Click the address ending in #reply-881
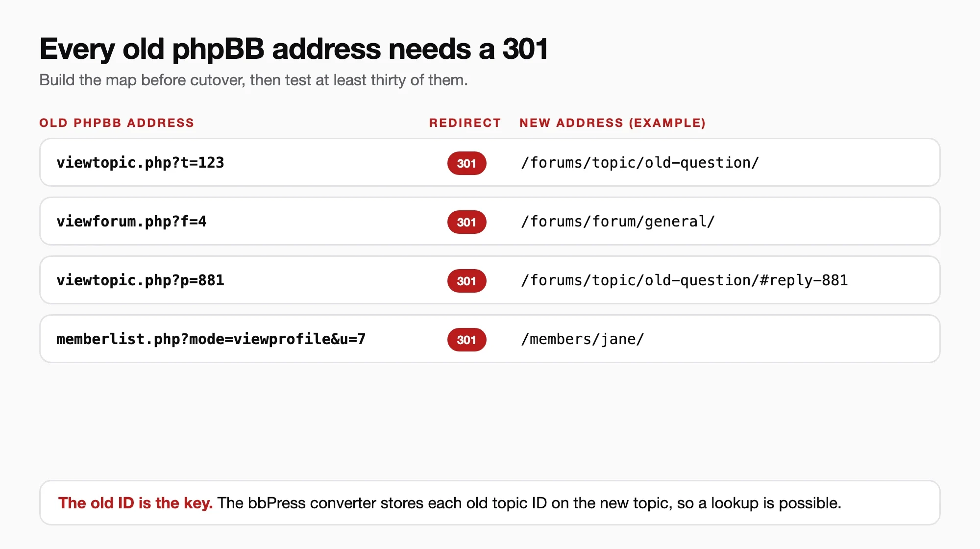This screenshot has height=549, width=980. tap(685, 280)
